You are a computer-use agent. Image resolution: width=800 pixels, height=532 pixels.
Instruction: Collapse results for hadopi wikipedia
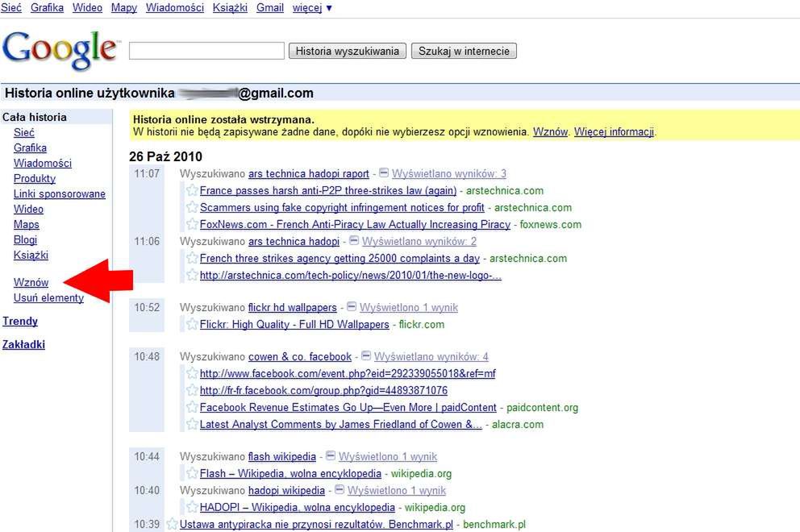[x=340, y=490]
